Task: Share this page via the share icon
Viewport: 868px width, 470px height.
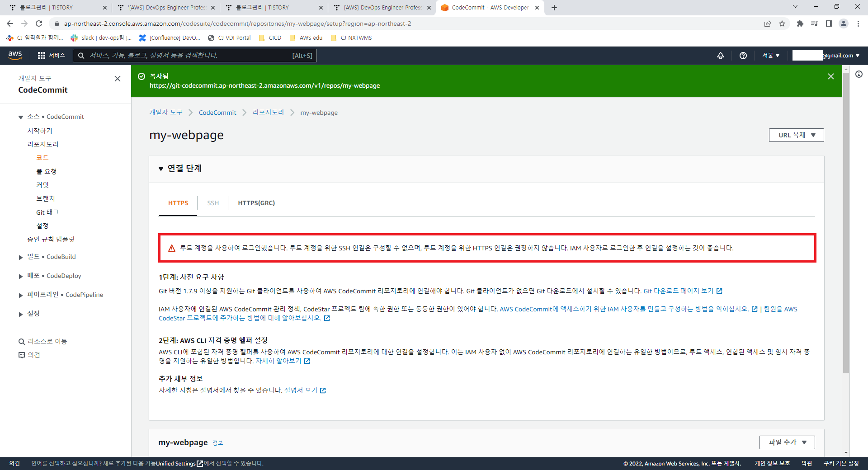Action: click(x=768, y=23)
